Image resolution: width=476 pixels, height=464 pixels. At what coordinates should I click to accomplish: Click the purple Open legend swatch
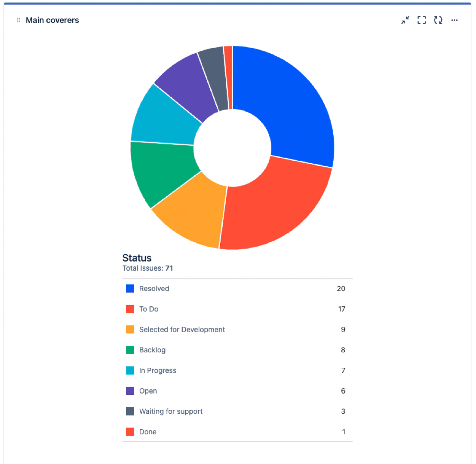130,391
